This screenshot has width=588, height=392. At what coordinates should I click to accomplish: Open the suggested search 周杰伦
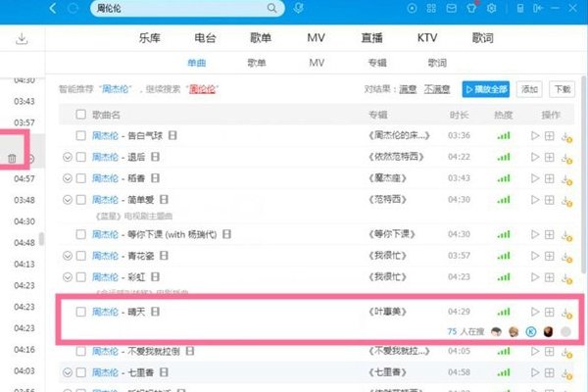click(116, 89)
